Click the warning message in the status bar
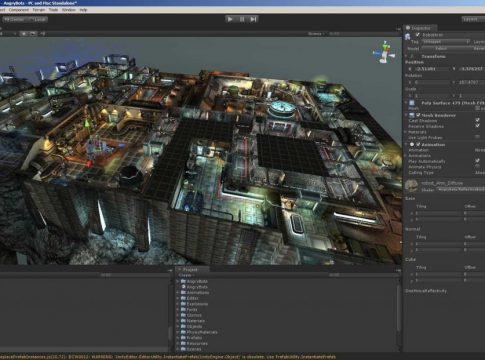The height and width of the screenshot is (360, 485). (168, 357)
